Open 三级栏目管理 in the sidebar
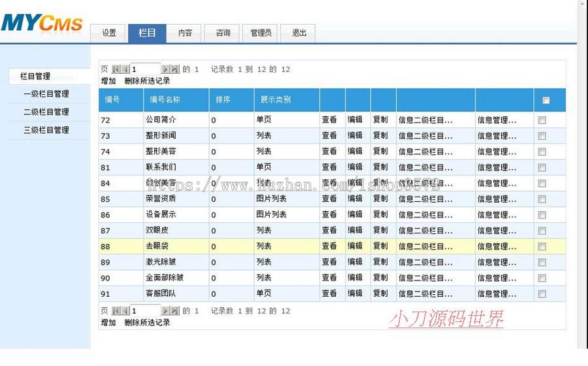 tap(46, 130)
